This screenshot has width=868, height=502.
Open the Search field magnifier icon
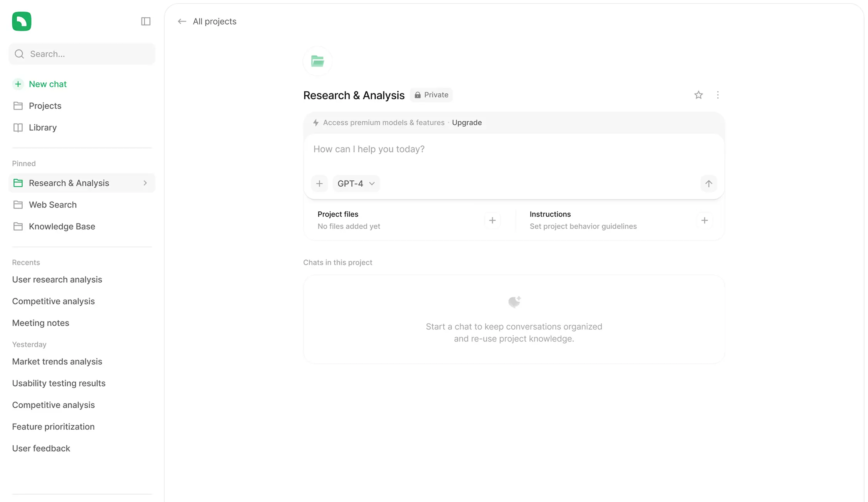pyautogui.click(x=19, y=54)
